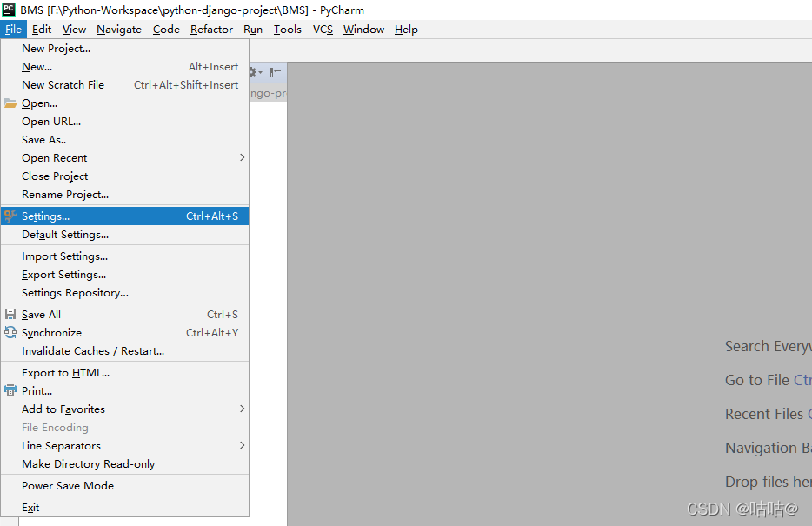Open the View menu
Screen dimensions: 812x526
click(x=74, y=30)
